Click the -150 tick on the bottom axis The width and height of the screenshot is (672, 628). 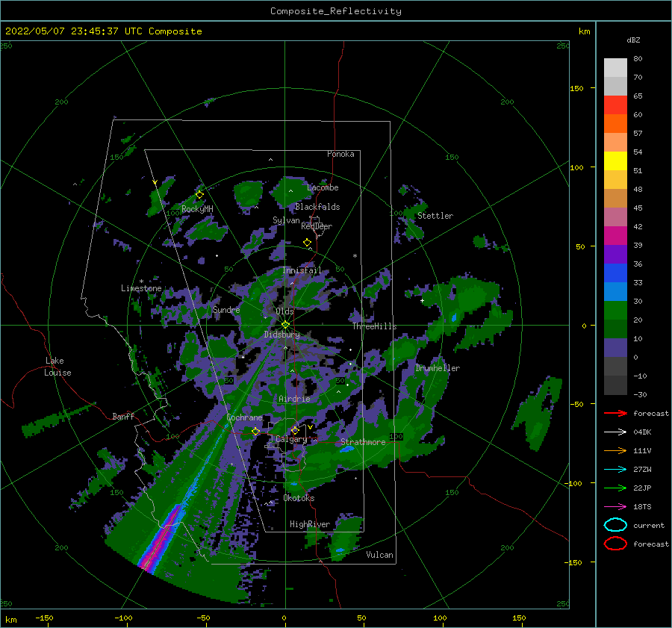[x=44, y=618]
